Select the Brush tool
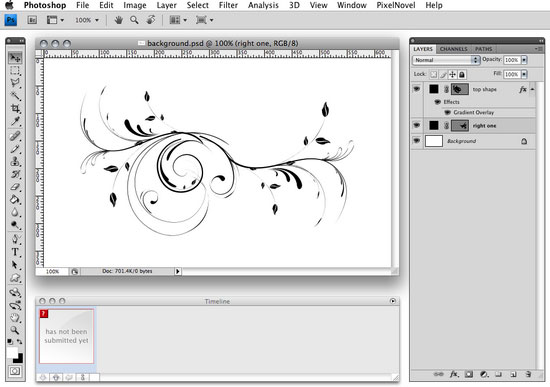Viewport: 550px width, 387px height. (15, 149)
